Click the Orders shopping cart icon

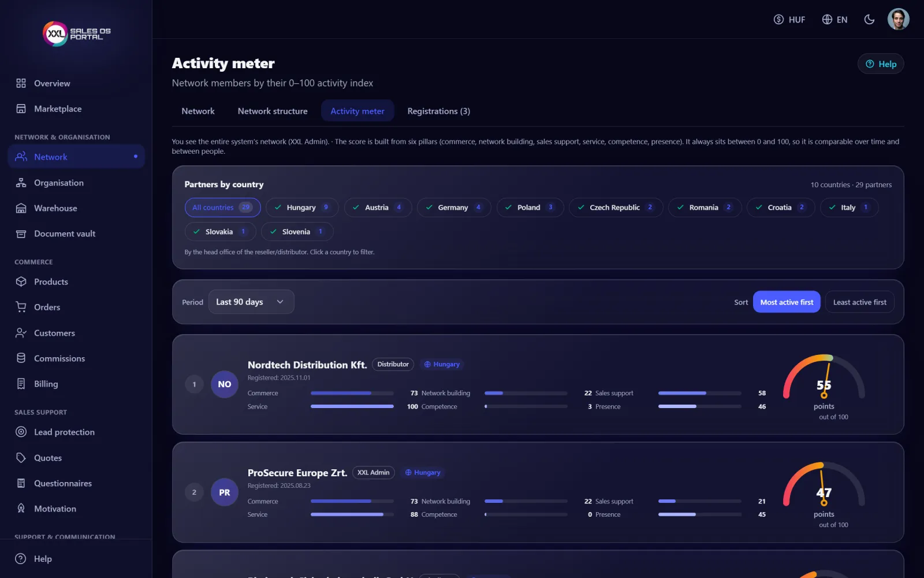21,307
